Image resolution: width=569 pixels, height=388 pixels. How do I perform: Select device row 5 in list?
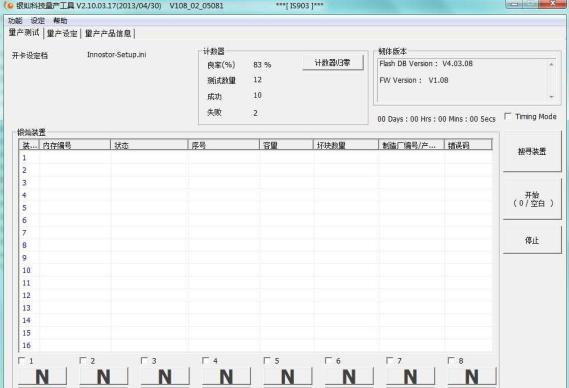click(255, 208)
